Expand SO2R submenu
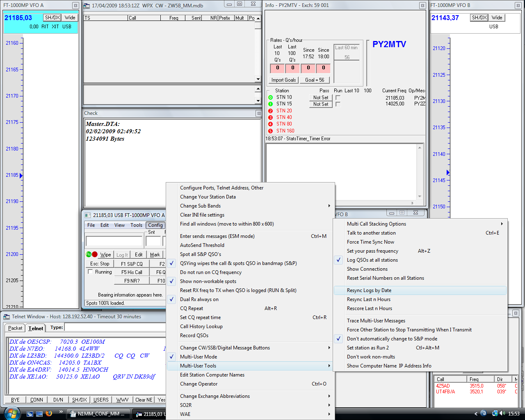Screen dimensions: 525x420 click(x=251, y=405)
